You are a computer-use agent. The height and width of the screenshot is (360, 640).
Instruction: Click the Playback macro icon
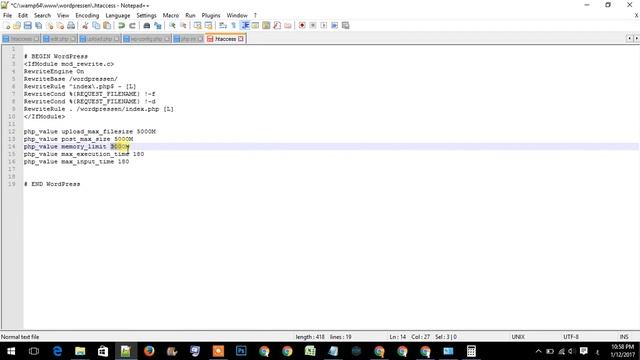324,26
